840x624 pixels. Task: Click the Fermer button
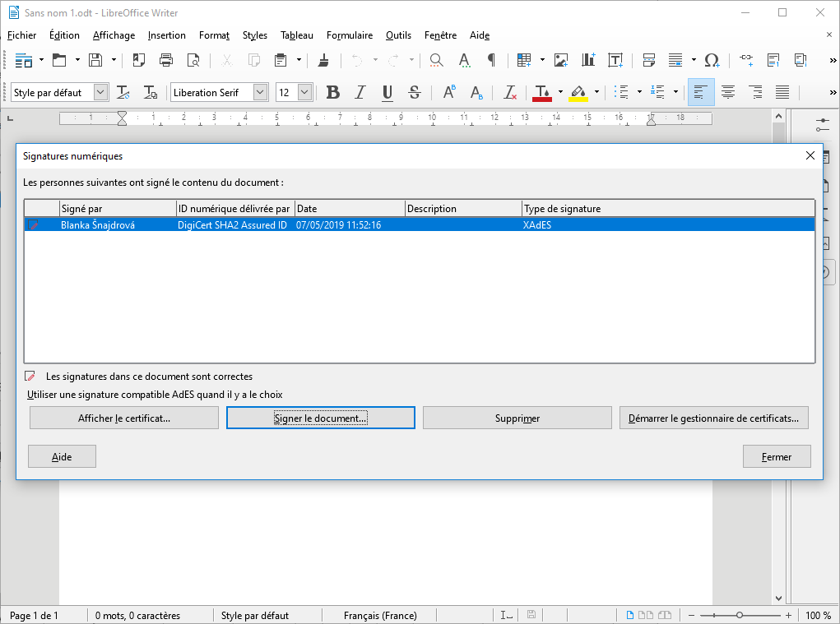pyautogui.click(x=777, y=456)
